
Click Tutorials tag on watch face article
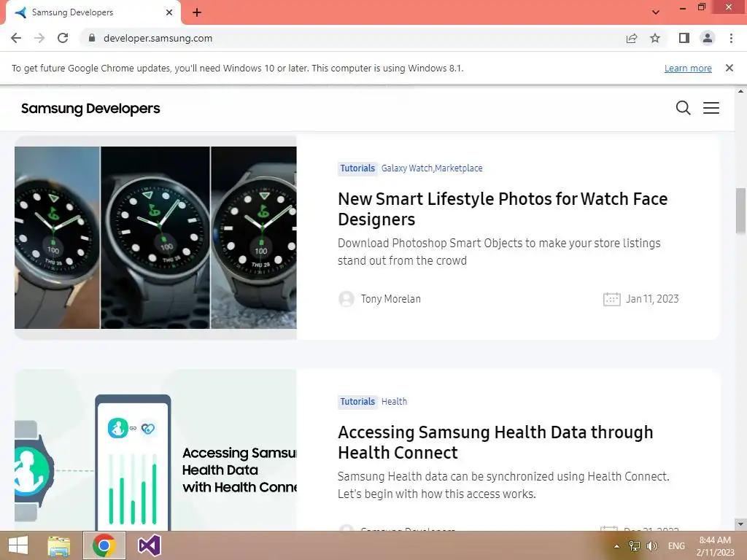click(x=357, y=168)
